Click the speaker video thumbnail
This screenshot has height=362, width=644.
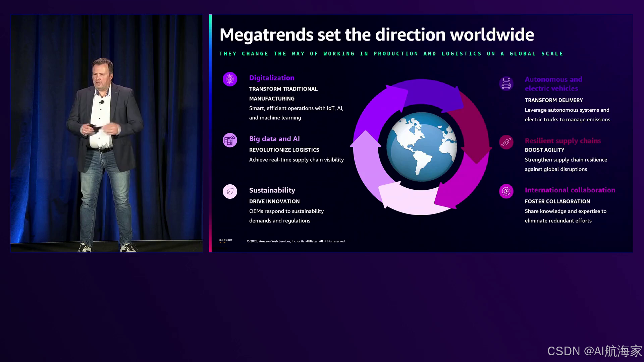(x=106, y=133)
